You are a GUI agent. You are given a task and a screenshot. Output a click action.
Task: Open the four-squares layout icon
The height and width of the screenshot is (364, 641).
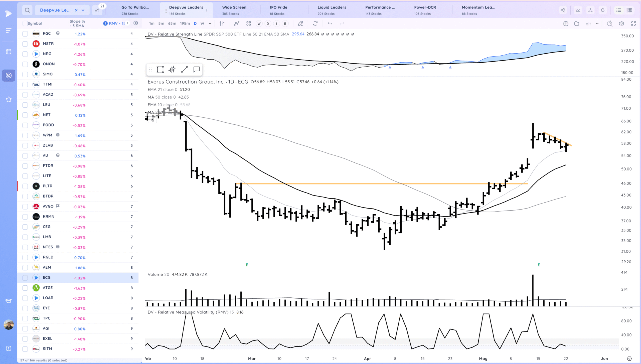pos(249,24)
